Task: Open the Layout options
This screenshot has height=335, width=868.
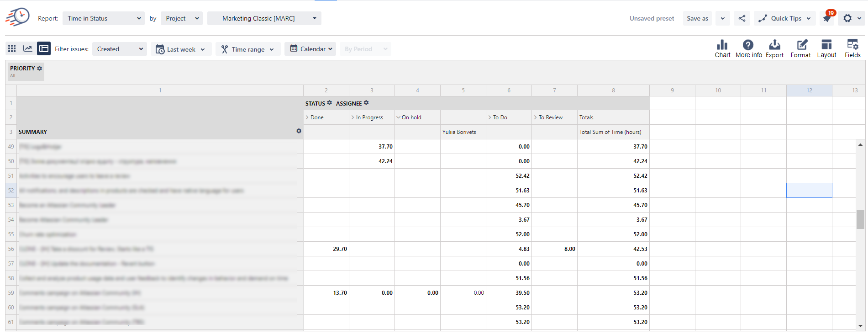Action: point(826,48)
